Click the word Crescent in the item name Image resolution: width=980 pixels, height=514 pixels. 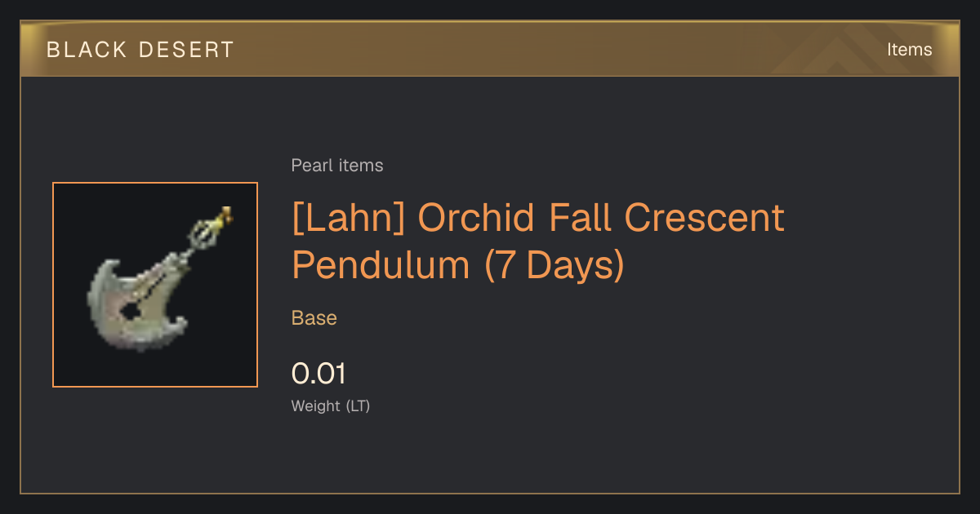tap(704, 218)
